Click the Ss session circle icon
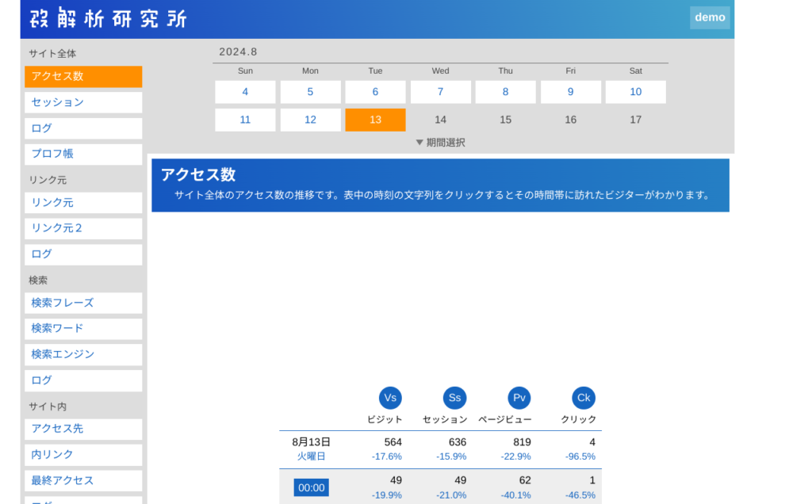The image size is (812, 504). click(x=454, y=398)
